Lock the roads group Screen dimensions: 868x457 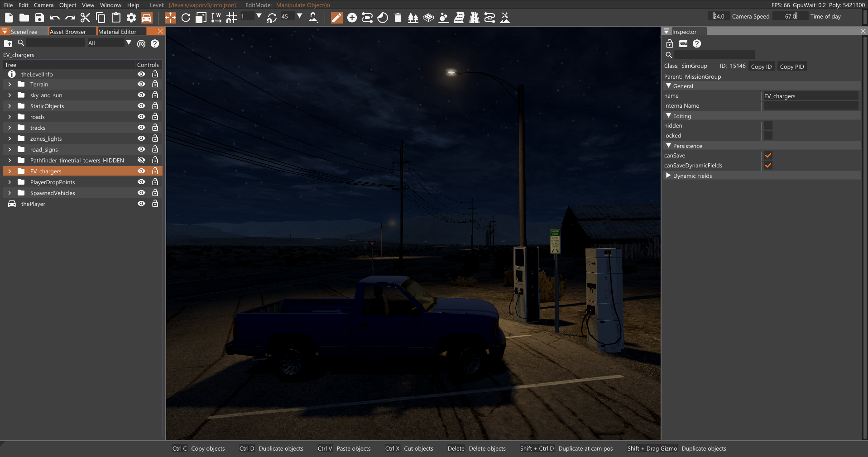click(155, 117)
